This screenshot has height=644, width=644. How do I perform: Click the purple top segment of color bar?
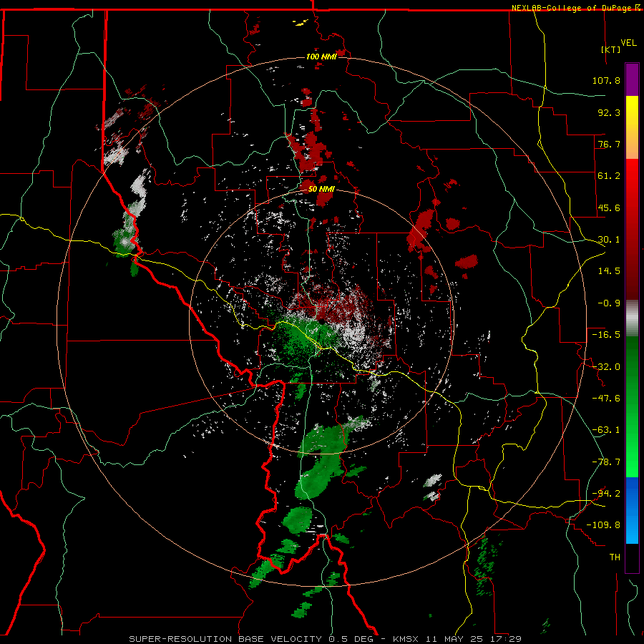point(632,79)
